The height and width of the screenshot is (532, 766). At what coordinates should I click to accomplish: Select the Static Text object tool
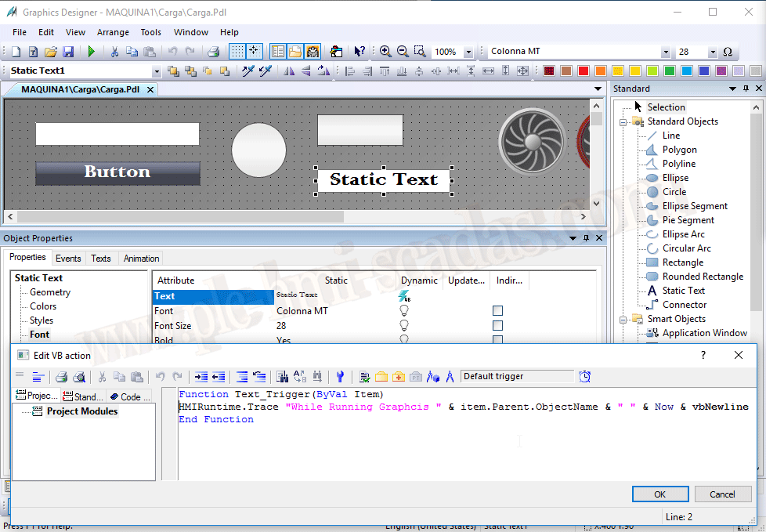pyautogui.click(x=683, y=291)
